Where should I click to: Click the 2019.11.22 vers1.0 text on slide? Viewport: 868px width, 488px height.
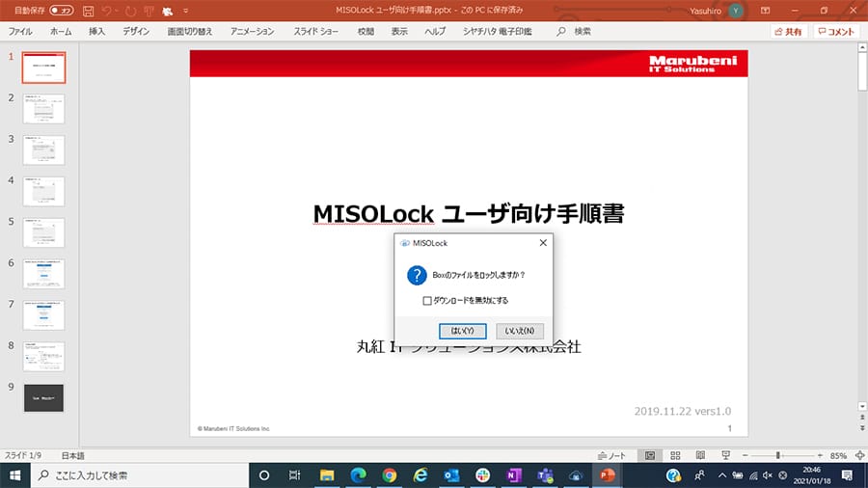(x=683, y=411)
